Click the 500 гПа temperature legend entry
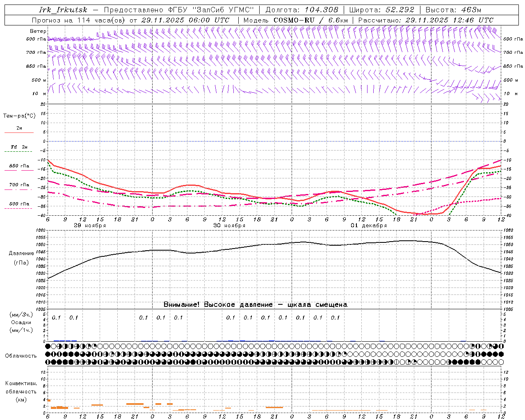Screen dimensions: 525x420 [x=19, y=204]
